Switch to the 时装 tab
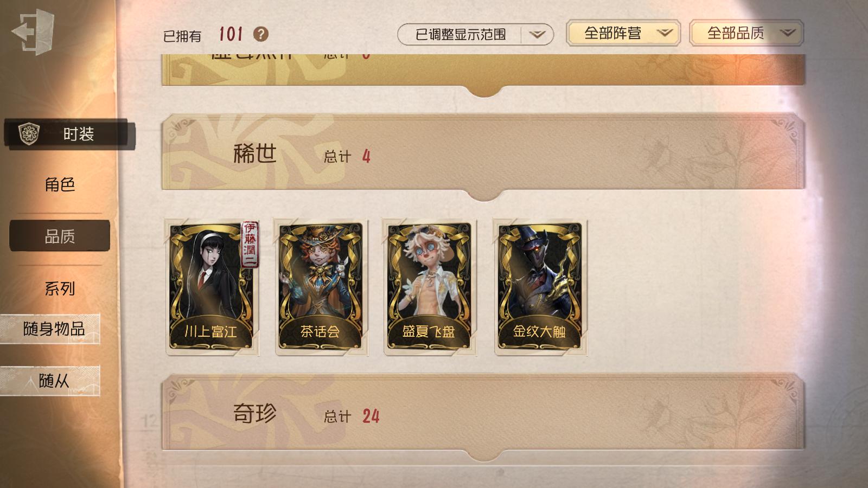The height and width of the screenshot is (488, 868). (x=69, y=134)
